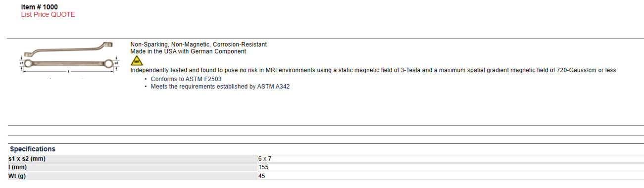Select 'Made in the USA with German Component'

[x=188, y=51]
